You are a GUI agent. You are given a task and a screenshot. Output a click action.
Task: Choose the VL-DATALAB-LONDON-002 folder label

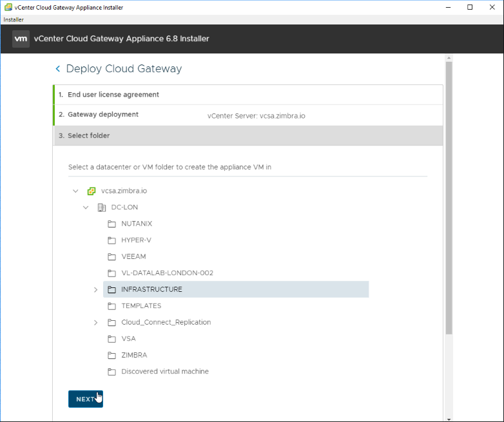[167, 273]
